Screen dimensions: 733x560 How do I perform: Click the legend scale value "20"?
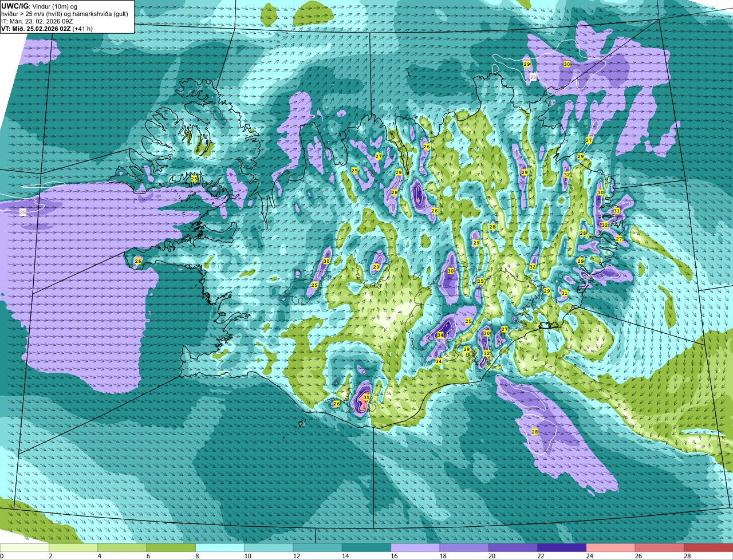491,556
